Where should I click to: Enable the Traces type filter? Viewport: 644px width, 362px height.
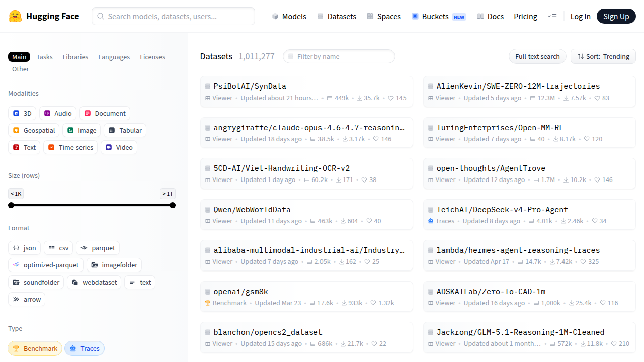tap(85, 348)
